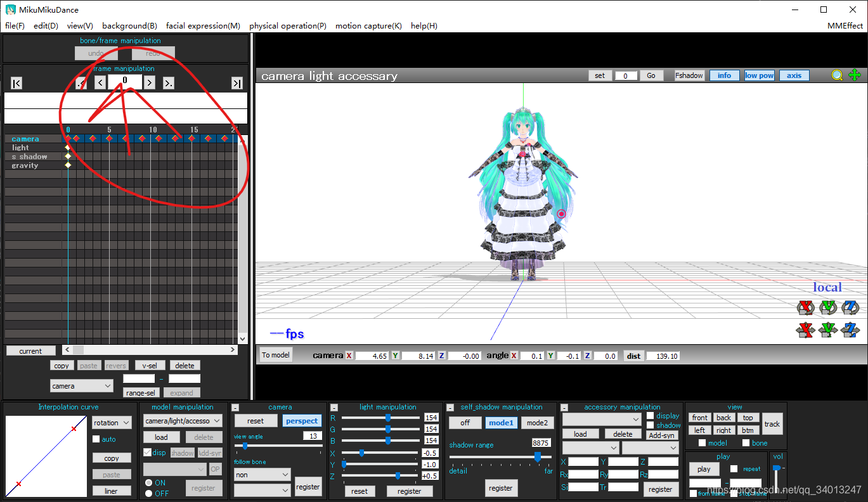Open the file(F) menu
The width and height of the screenshot is (868, 502).
15,26
